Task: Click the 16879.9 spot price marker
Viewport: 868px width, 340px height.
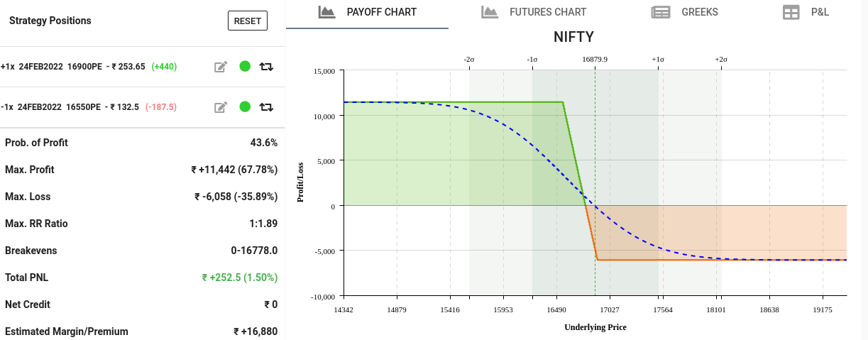Action: 595,60
